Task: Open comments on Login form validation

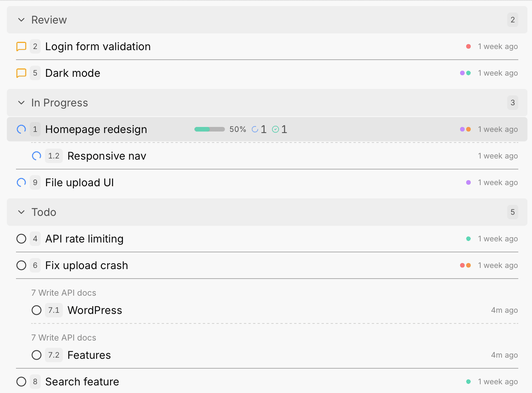Action: pos(22,46)
